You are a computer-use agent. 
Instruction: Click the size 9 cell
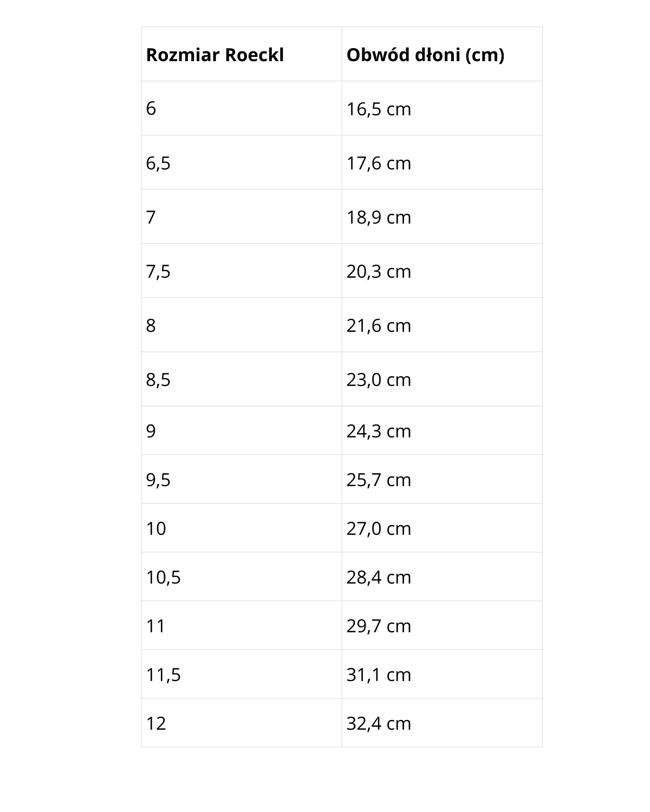[242, 430]
